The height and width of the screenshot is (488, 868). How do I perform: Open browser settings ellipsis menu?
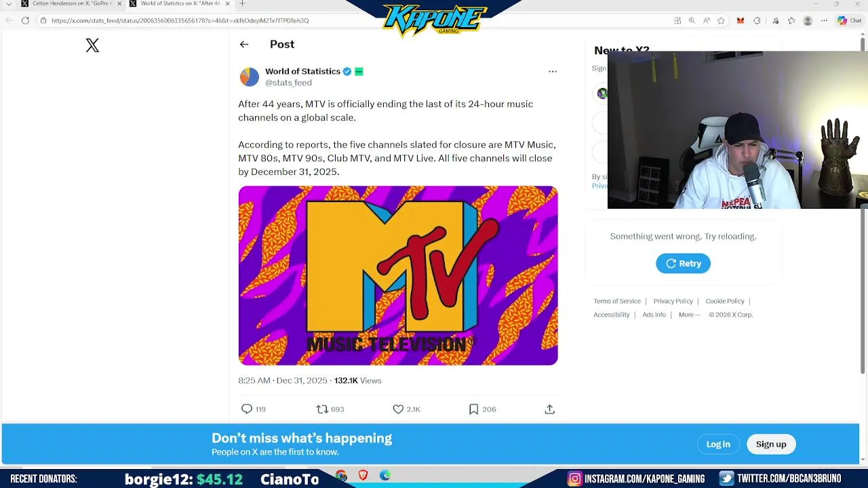[x=824, y=20]
